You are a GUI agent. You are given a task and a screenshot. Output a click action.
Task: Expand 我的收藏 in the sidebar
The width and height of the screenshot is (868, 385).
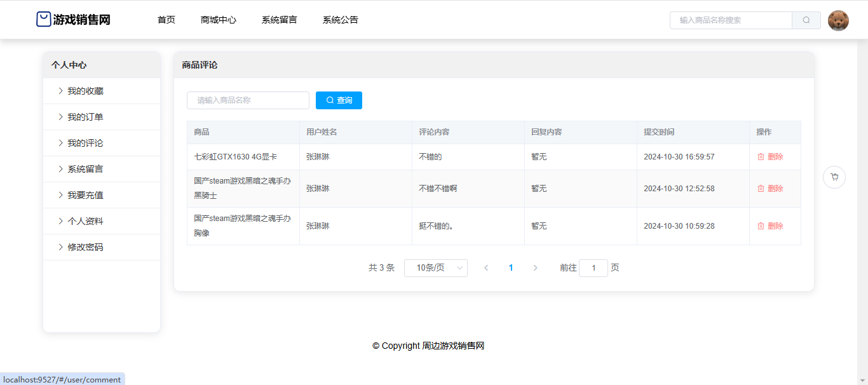click(x=85, y=91)
